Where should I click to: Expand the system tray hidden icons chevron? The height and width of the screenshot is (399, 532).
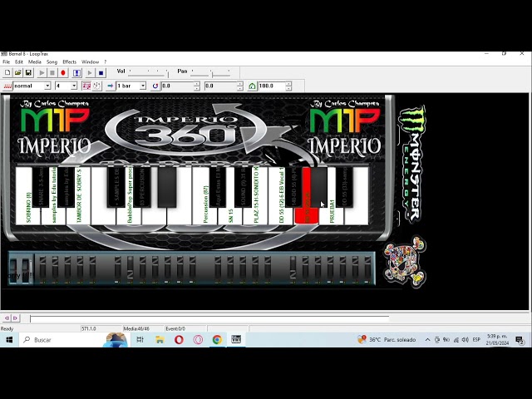pos(427,340)
